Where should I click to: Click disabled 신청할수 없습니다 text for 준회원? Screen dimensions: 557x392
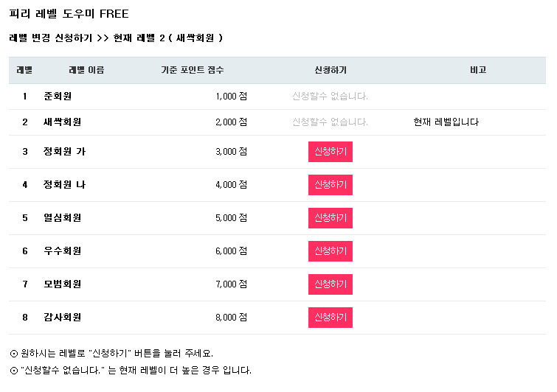330,97
